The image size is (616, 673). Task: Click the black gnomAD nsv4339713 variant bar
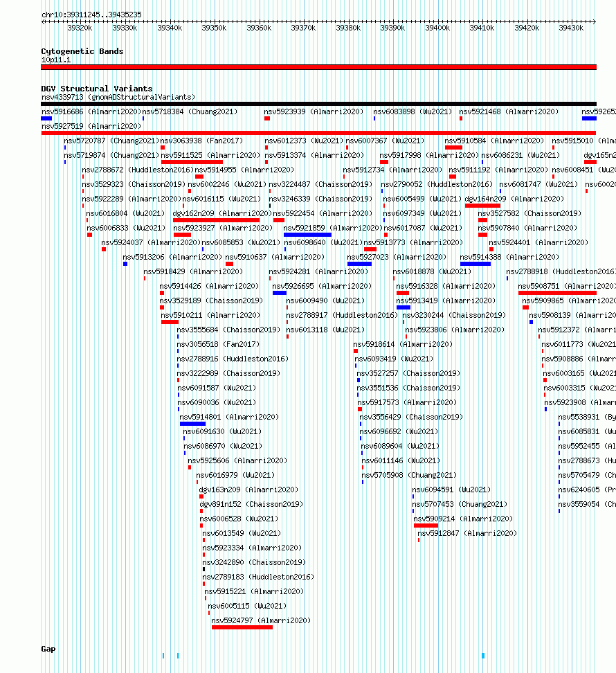(x=318, y=104)
